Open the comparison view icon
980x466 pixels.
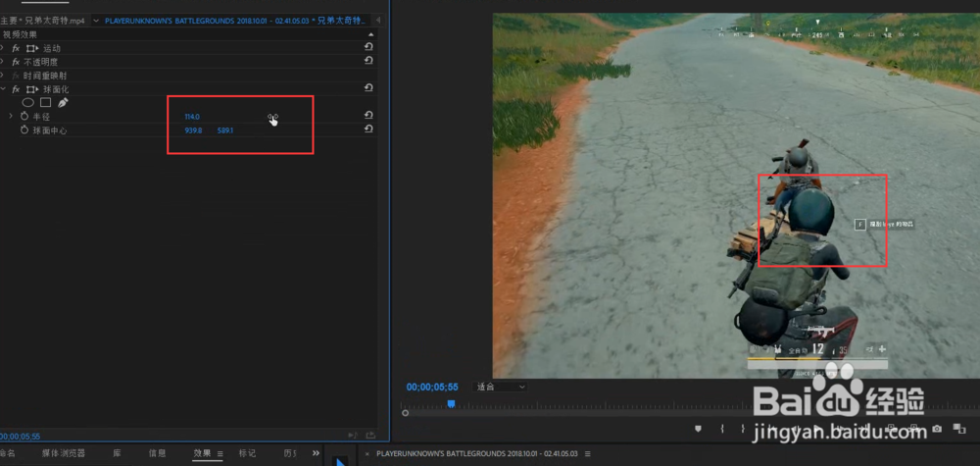click(958, 429)
